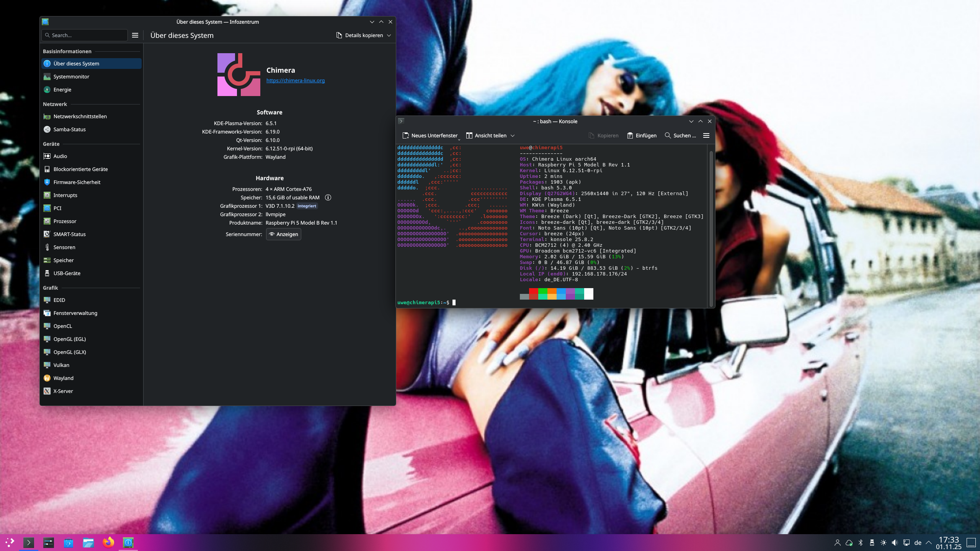Open the KDE application launcher
980x551 pixels.
pyautogui.click(x=10, y=542)
